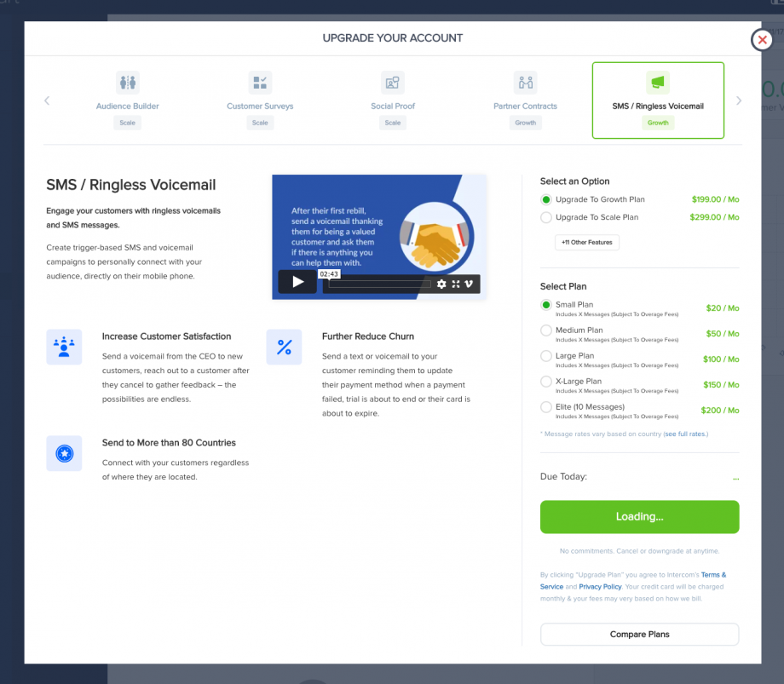Select the X-Large Plan option

click(x=546, y=382)
